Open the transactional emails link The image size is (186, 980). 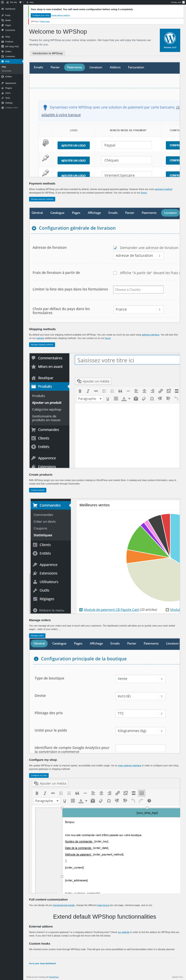pos(64,905)
